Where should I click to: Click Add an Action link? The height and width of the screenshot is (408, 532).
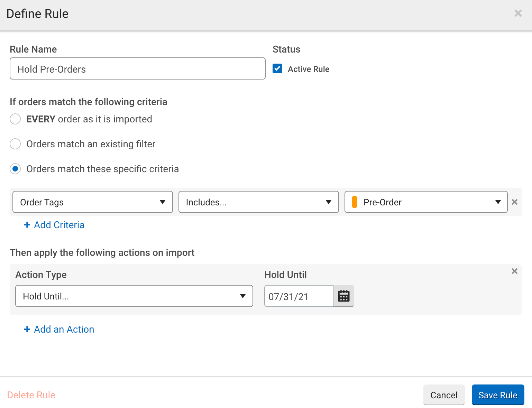click(59, 329)
